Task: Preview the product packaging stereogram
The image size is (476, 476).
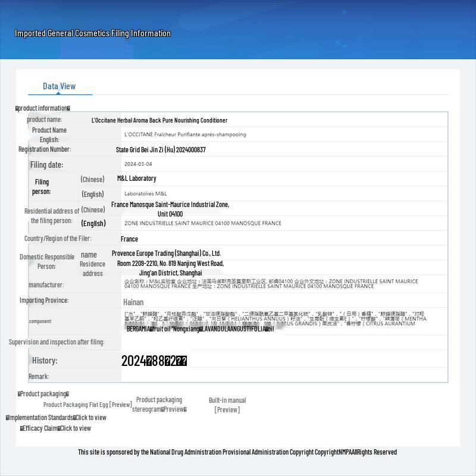Action: [x=159, y=405]
